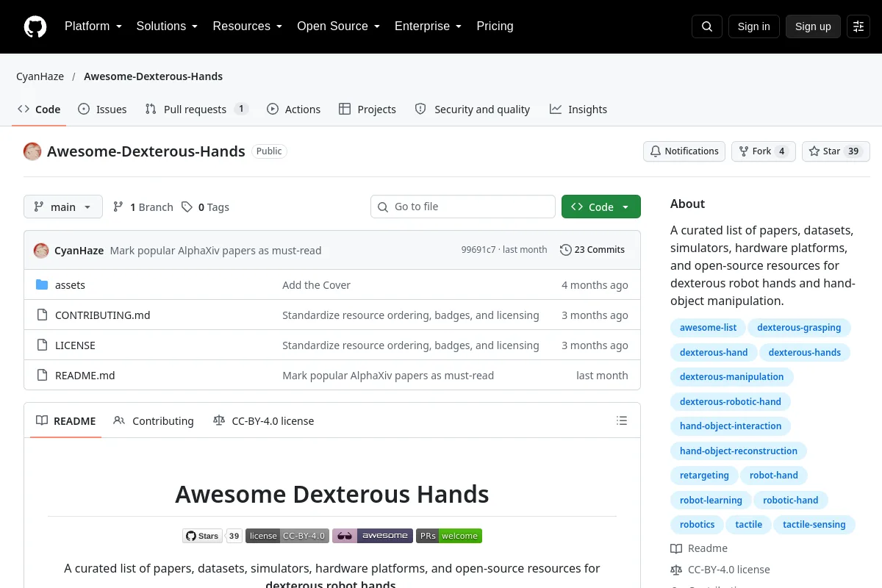Switch to the Issues tab
Screen dimensions: 882x588
(x=102, y=110)
